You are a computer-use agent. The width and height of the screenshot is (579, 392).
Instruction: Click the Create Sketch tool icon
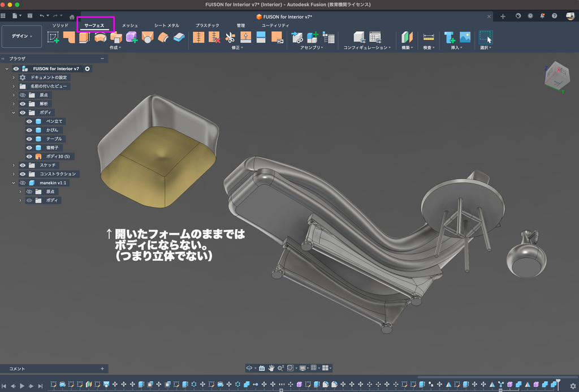54,37
